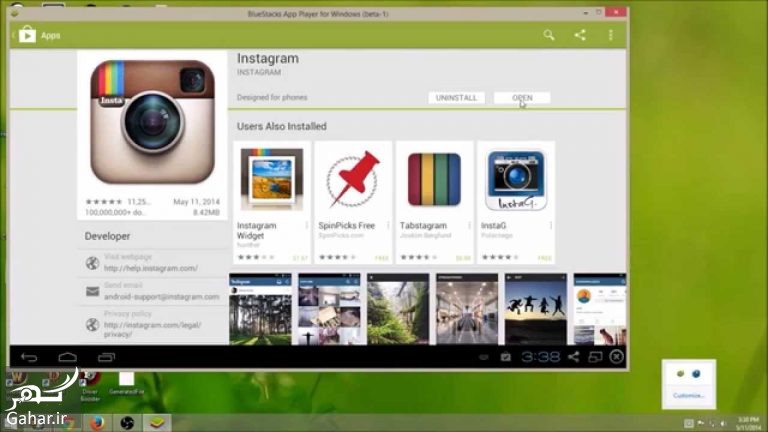Image resolution: width=768 pixels, height=432 pixels.
Task: Open the overflow menu in green header
Action: click(x=610, y=35)
